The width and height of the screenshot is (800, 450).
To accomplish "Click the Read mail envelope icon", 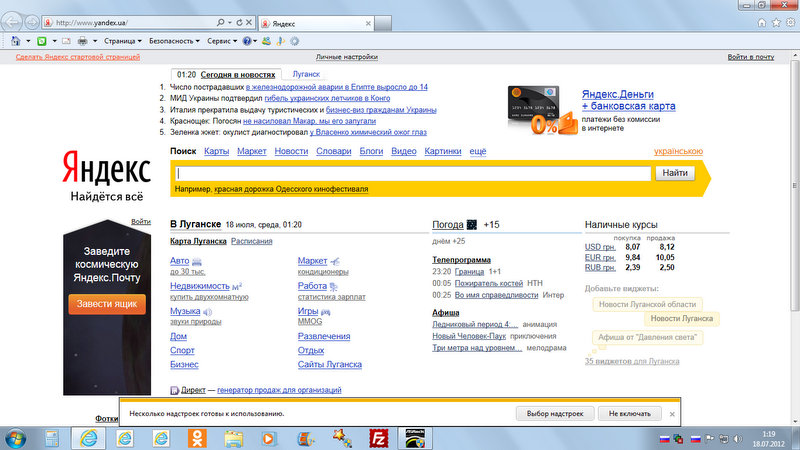I will (66, 41).
